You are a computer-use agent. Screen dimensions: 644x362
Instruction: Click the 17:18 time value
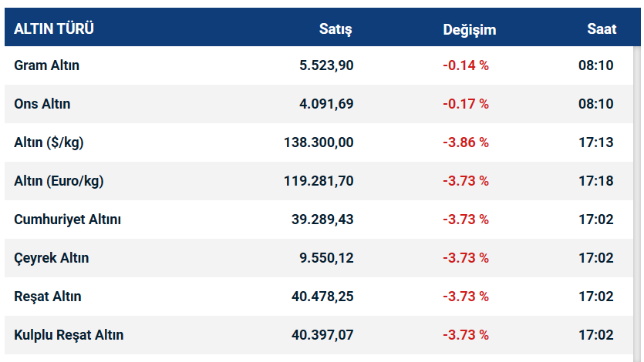point(595,181)
